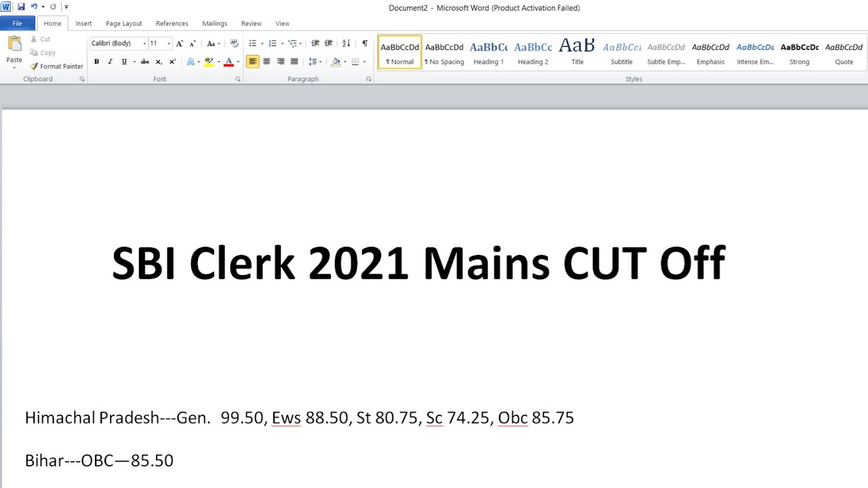
Task: Expand the Paragraph dialog launcher
Action: click(369, 79)
